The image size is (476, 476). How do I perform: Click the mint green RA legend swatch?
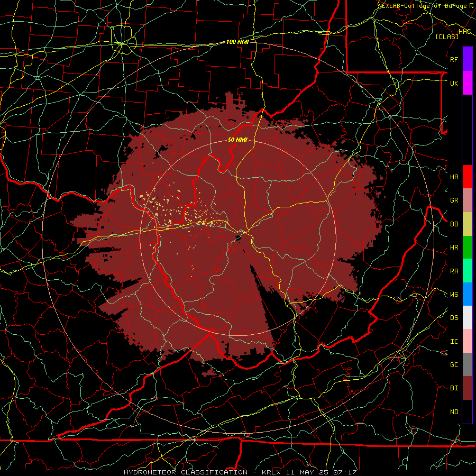467,271
